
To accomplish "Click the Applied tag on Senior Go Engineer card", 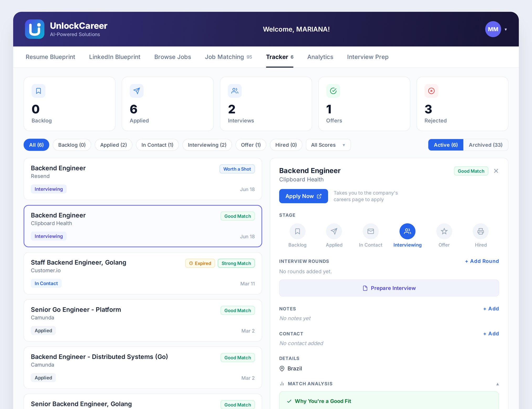I will click(43, 331).
